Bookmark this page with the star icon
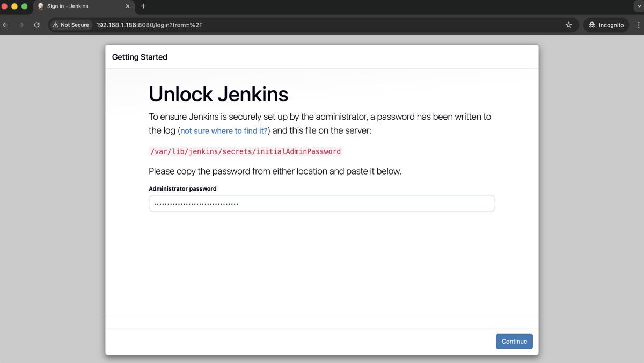The height and width of the screenshot is (363, 644). tap(568, 25)
